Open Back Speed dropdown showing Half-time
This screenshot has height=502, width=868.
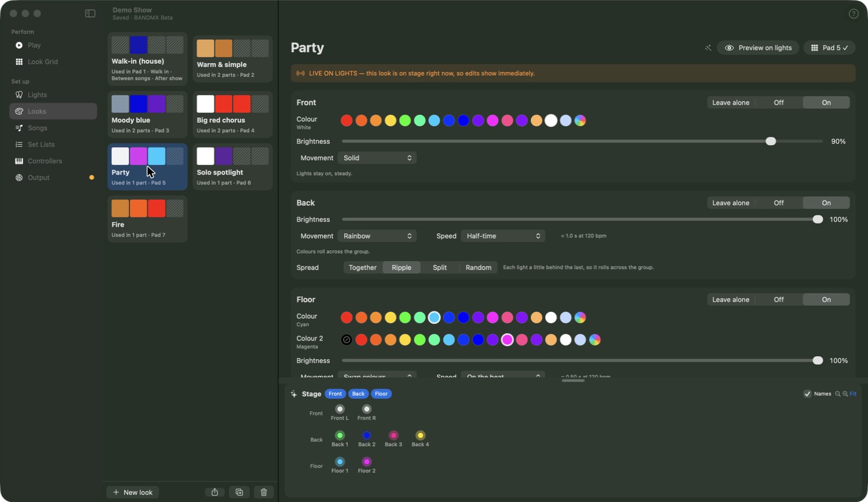coord(503,236)
